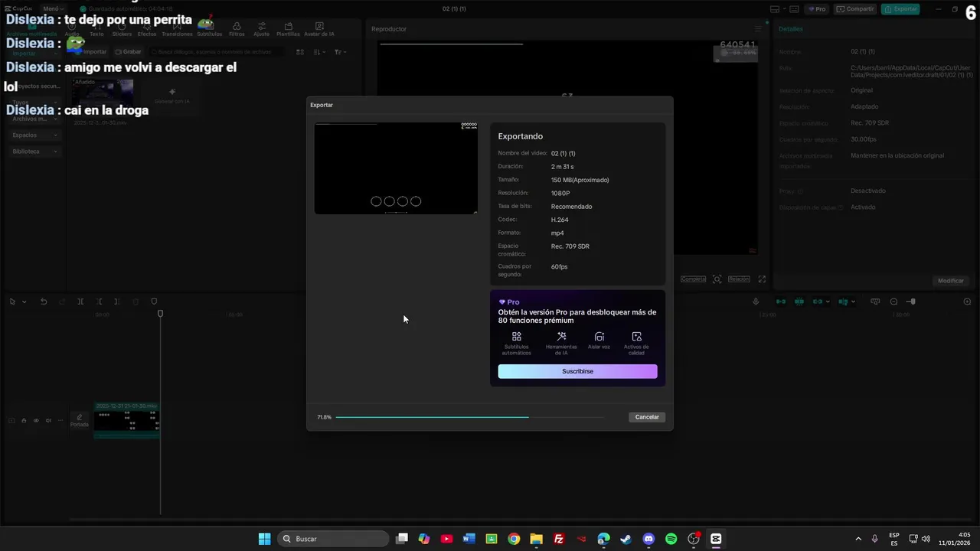Image resolution: width=980 pixels, height=551 pixels.
Task: Click the split clip icon
Action: [80, 302]
